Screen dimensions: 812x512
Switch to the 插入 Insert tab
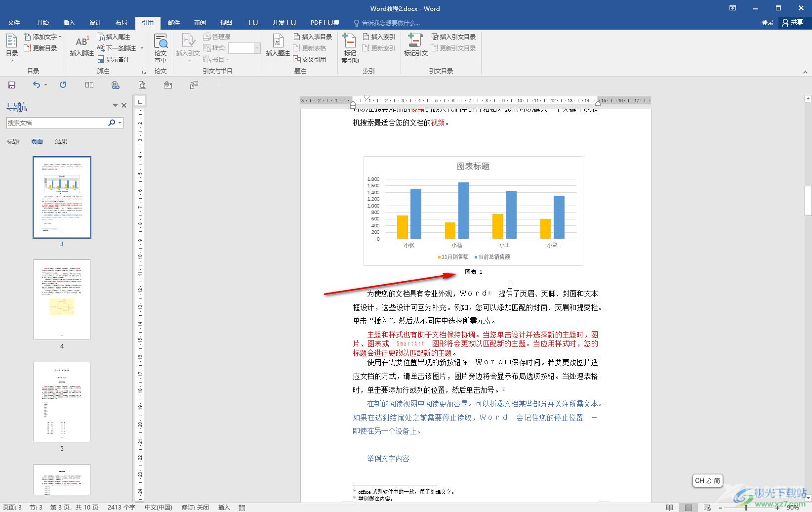tap(69, 23)
